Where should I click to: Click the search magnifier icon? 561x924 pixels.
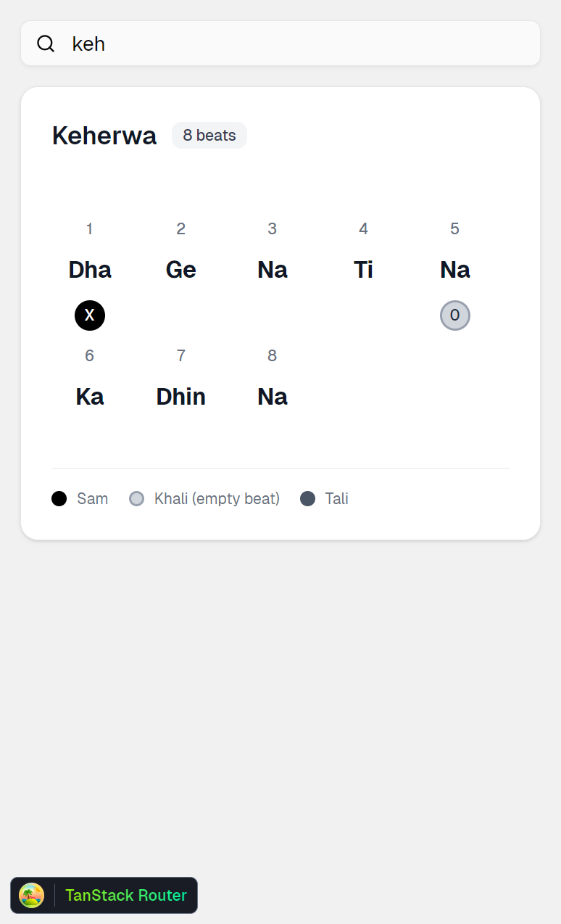[x=46, y=44]
